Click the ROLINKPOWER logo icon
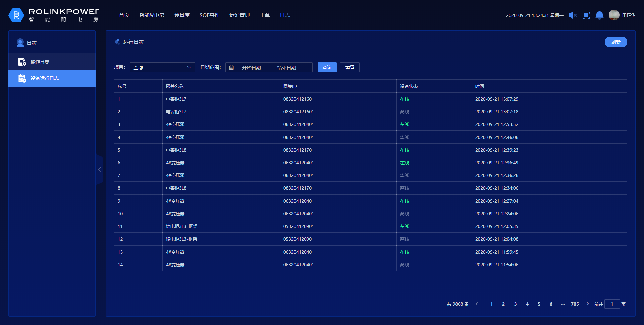This screenshot has width=644, height=325. [x=16, y=15]
